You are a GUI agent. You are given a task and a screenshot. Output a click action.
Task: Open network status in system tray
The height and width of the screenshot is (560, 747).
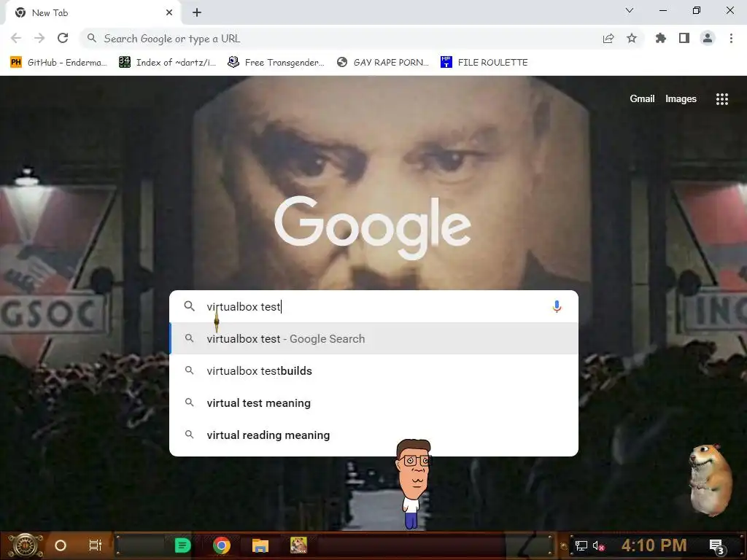tap(581, 545)
